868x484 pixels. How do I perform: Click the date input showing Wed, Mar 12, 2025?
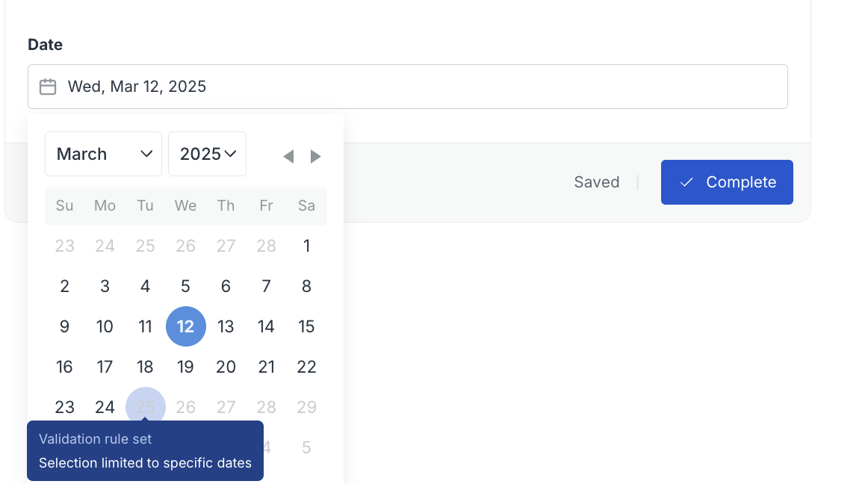(408, 87)
